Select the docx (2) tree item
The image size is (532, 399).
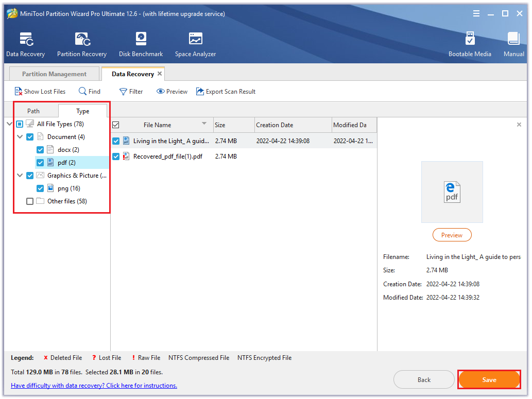pos(68,150)
